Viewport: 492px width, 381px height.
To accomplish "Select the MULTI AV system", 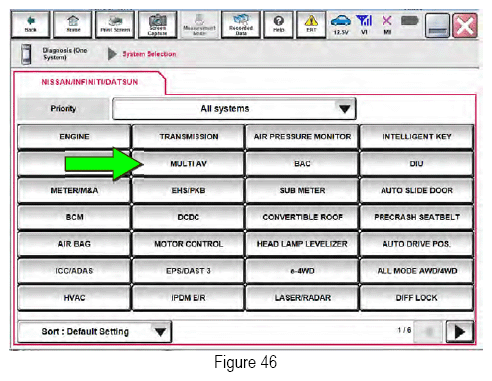I will [188, 164].
